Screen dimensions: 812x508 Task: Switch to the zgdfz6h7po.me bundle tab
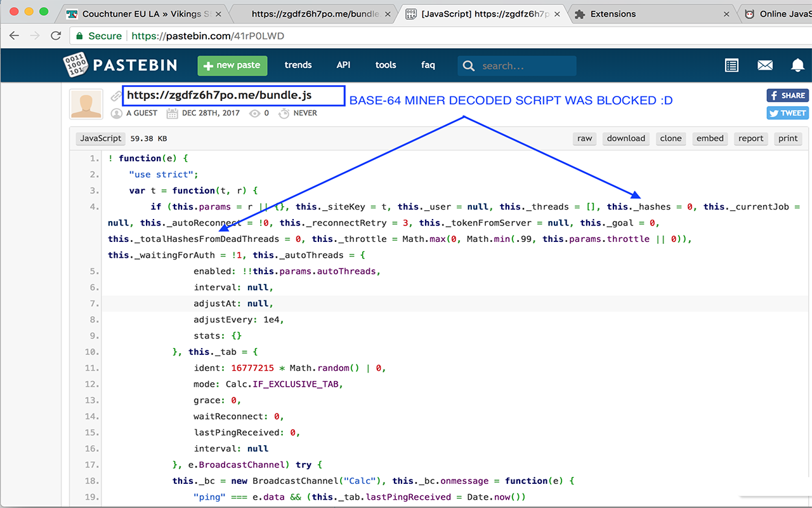tap(315, 14)
